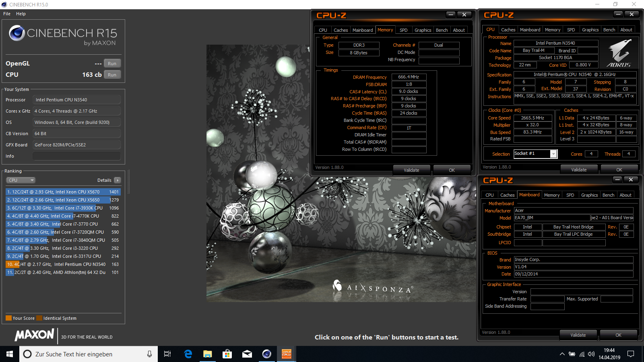Viewport: 644px width, 362px height.
Task: Click the DRAM Frequency 666.4 MHz value
Action: (409, 77)
